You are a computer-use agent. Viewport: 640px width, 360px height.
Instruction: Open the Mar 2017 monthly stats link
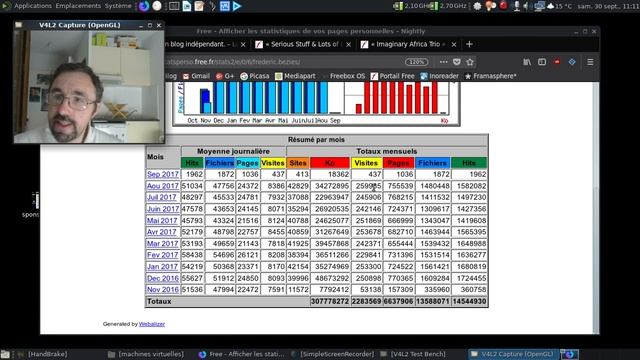tap(162, 244)
